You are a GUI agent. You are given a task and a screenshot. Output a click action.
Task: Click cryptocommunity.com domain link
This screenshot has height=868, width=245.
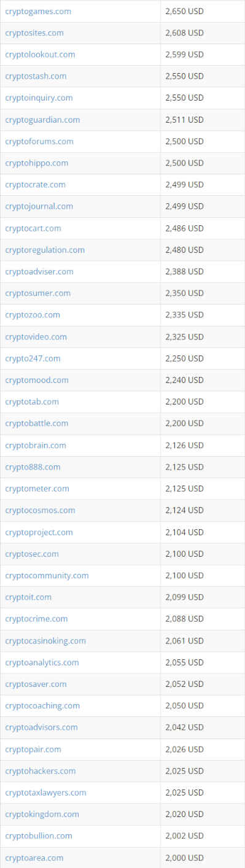(47, 575)
